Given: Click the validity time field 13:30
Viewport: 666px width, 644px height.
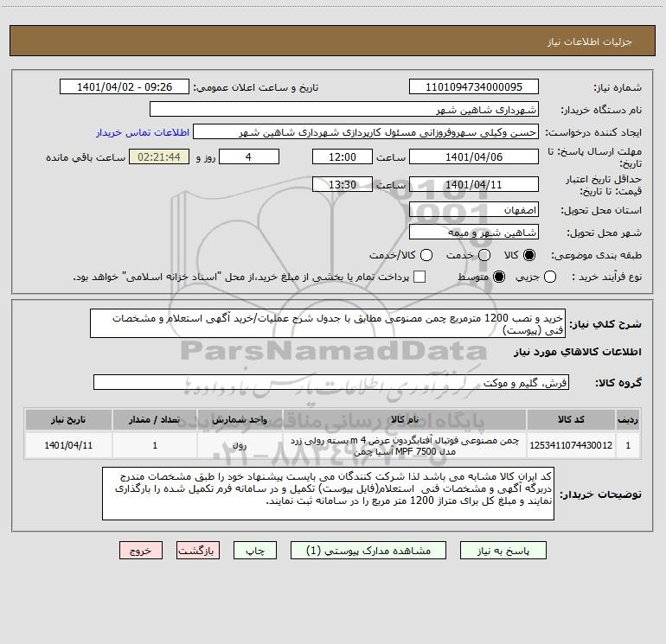Looking at the screenshot, I should [x=343, y=184].
